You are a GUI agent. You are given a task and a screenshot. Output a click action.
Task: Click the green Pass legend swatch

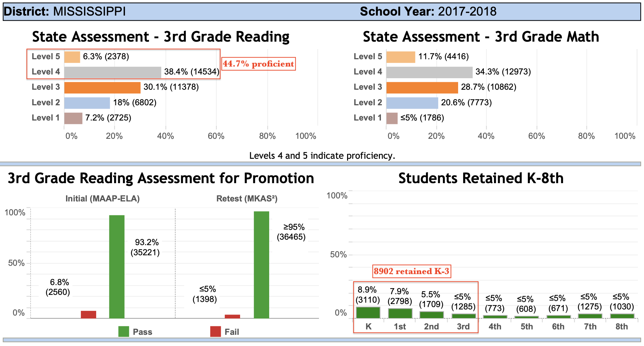(124, 331)
